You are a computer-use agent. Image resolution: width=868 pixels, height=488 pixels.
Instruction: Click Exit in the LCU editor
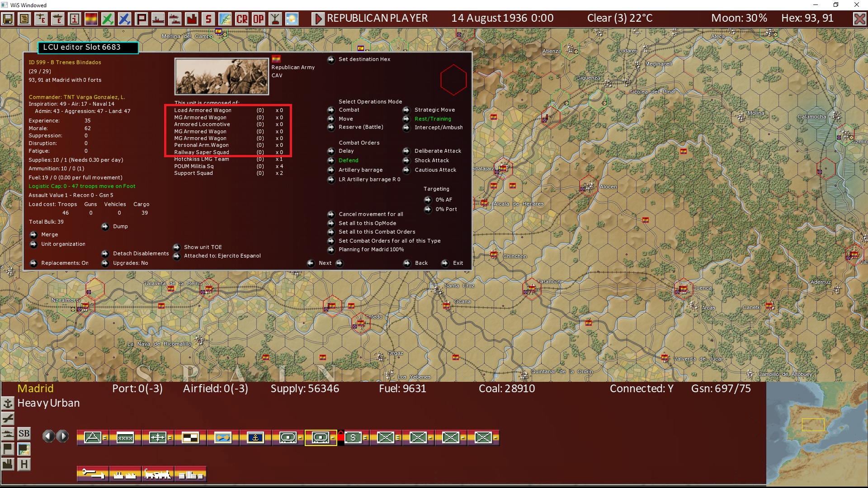coord(445,263)
